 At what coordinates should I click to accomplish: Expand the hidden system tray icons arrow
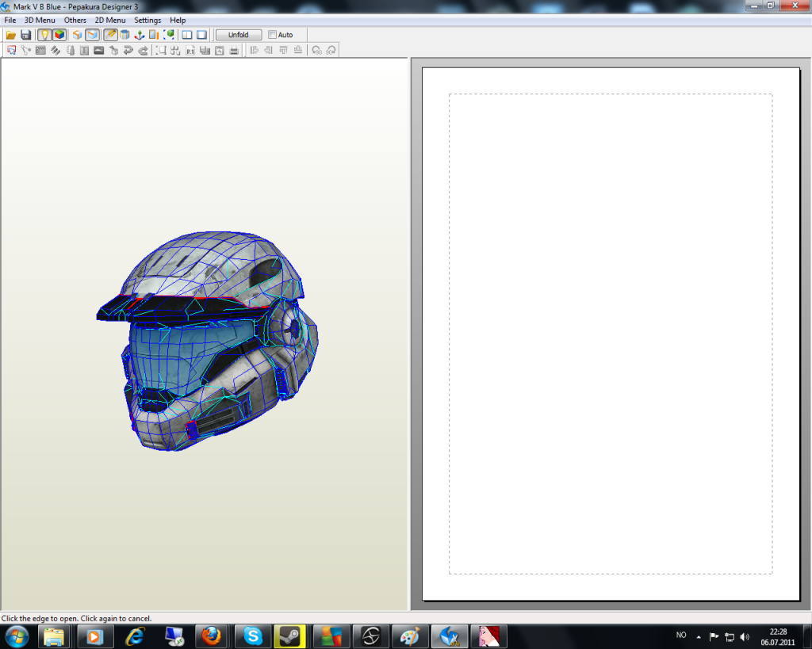point(699,636)
